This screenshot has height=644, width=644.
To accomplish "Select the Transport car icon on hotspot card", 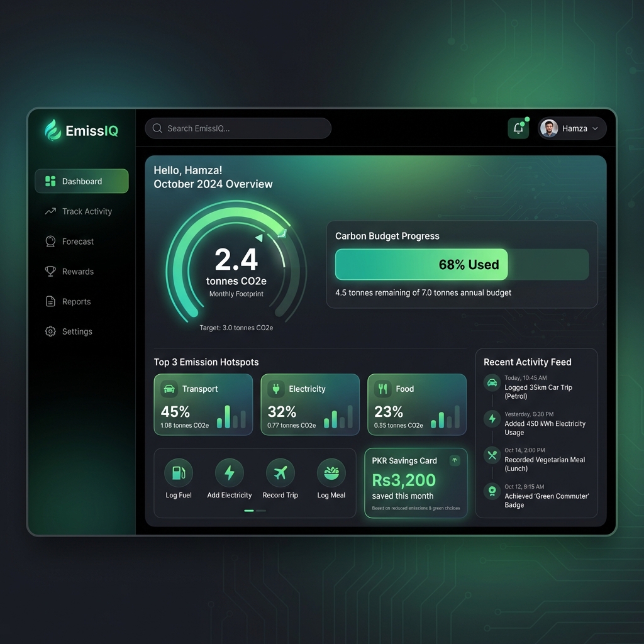I will coord(168,389).
